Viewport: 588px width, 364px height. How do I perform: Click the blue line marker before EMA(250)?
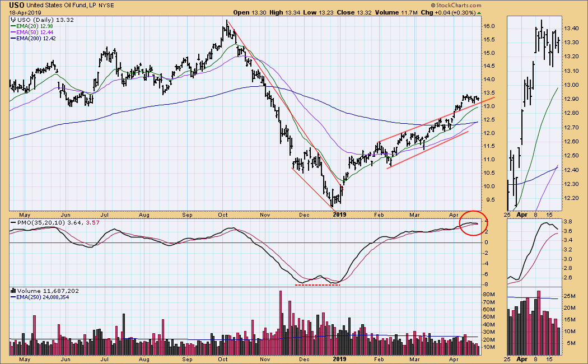pos(13,297)
